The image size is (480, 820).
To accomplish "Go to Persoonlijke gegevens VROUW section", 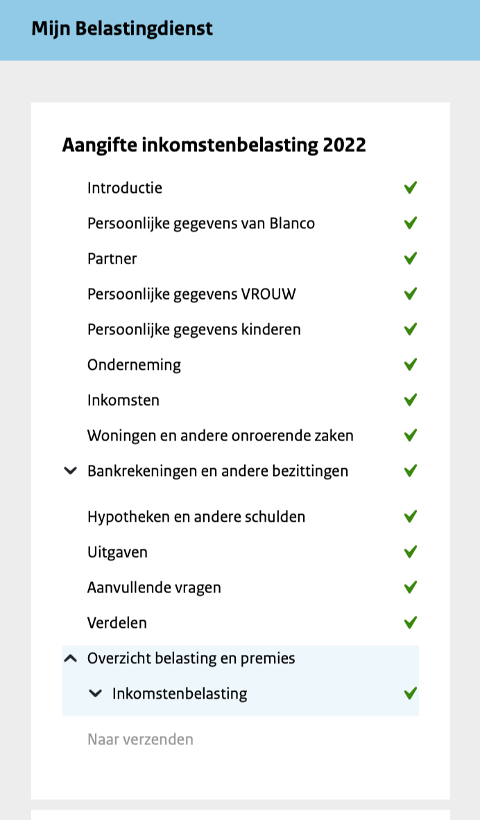I will point(191,294).
